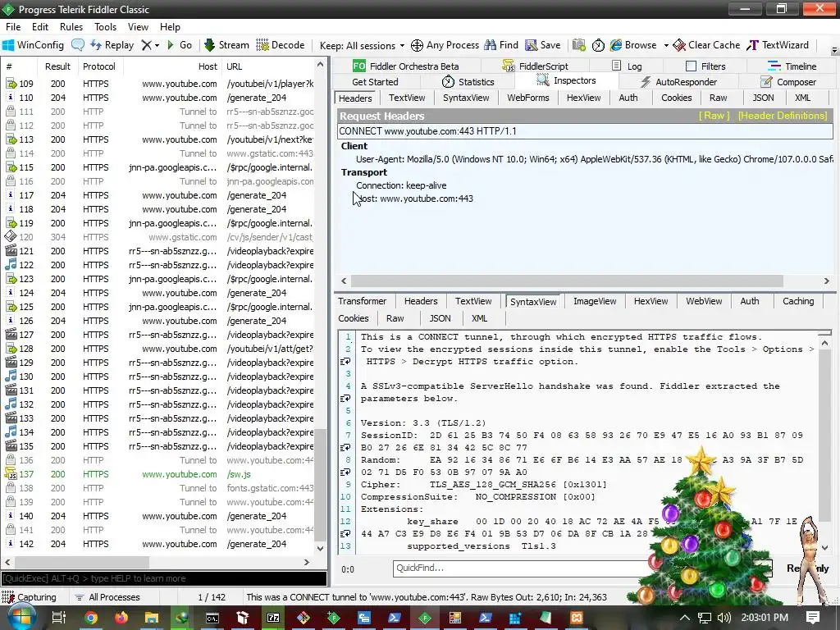
Task: Switch to the AutoResponder tab
Action: 678,82
